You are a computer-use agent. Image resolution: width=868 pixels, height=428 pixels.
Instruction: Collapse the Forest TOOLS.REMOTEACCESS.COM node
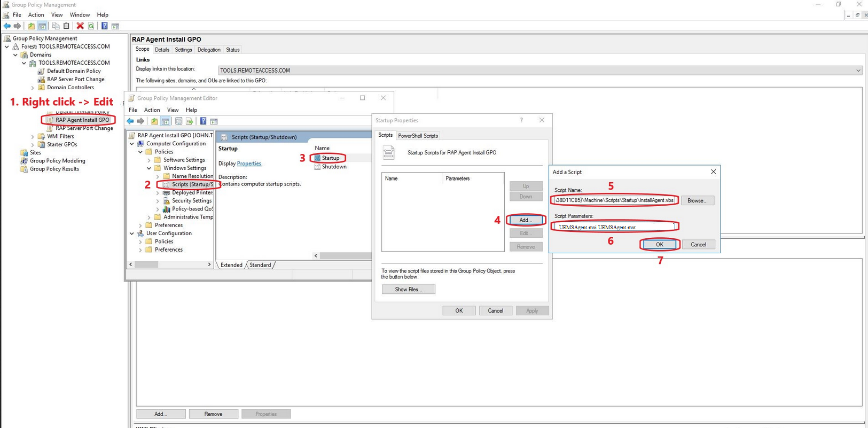click(7, 46)
